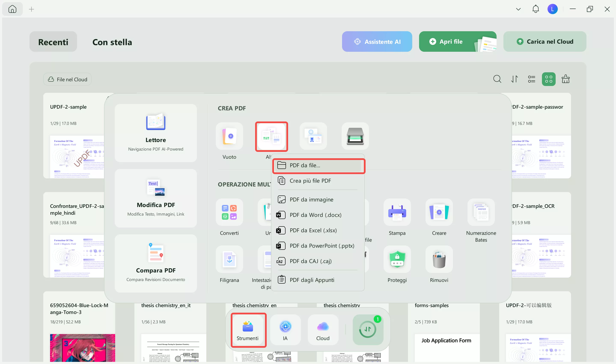The image size is (616, 364).
Task: Click the Filigrana watermark tool
Action: 229,259
